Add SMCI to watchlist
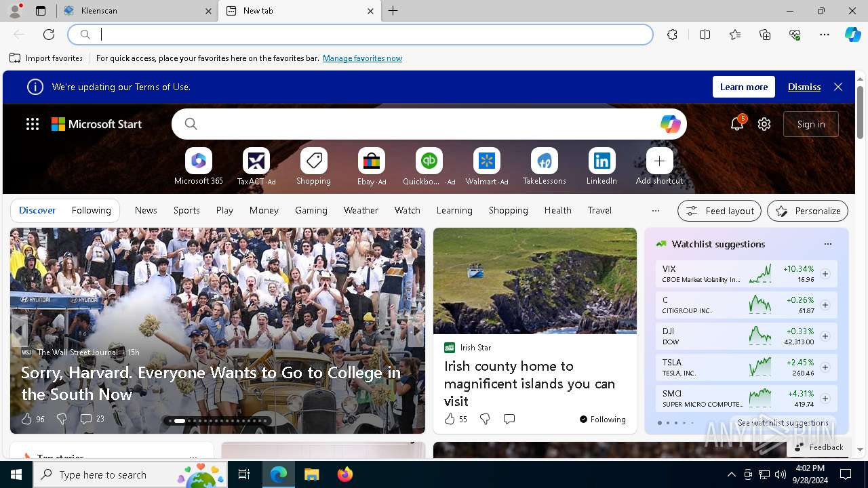This screenshot has width=868, height=488. 825,399
